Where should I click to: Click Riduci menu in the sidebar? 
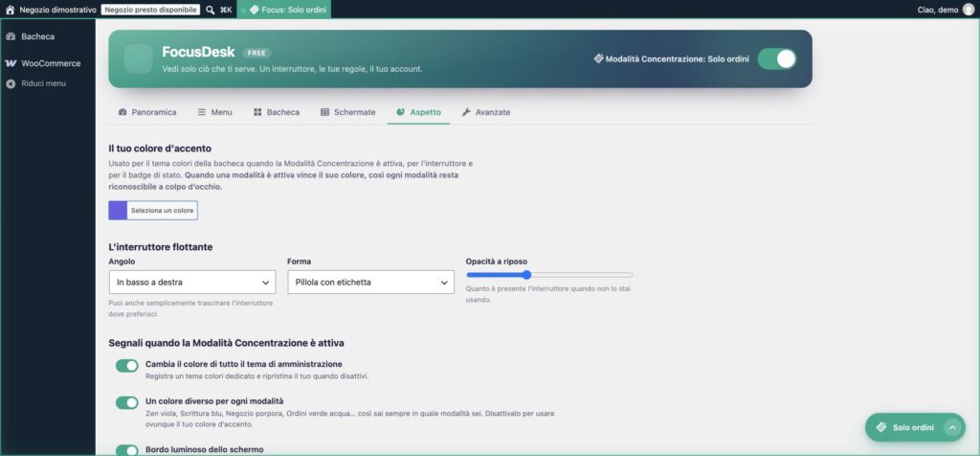tap(48, 83)
